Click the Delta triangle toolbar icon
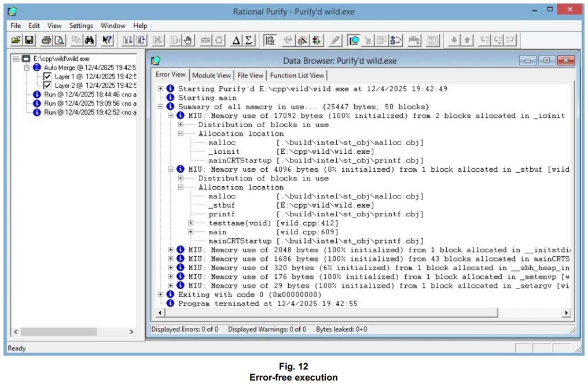 point(236,40)
